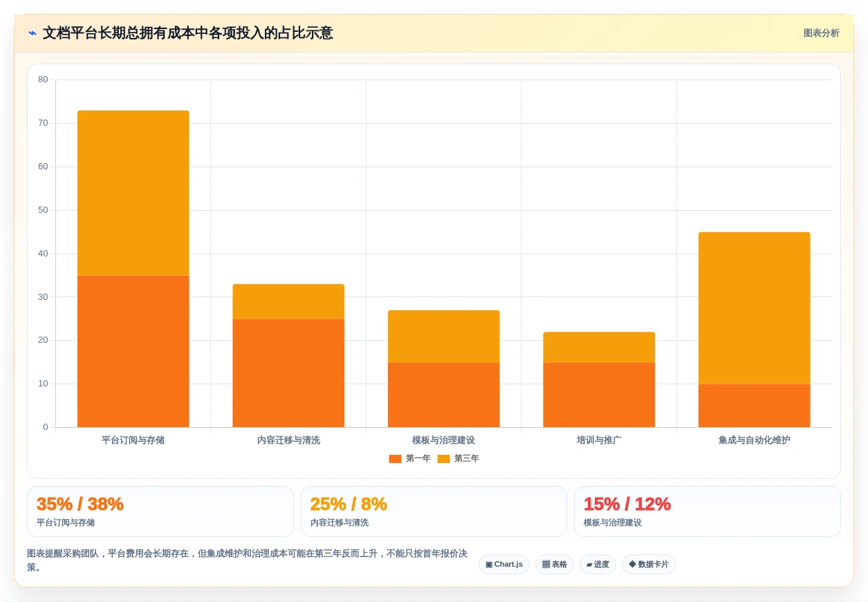Click the 25% / 8% data card value
Image resolution: width=868 pixels, height=602 pixels.
349,505
